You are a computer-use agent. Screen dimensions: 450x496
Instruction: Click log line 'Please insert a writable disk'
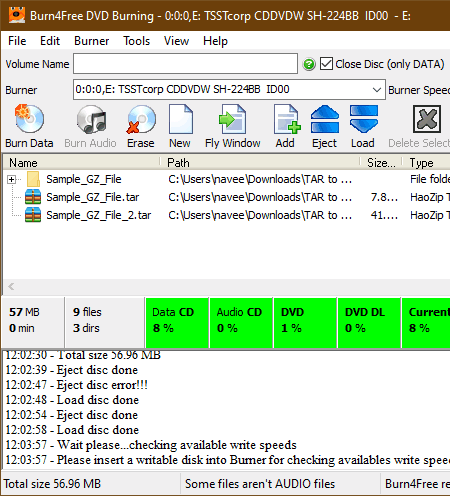228,460
